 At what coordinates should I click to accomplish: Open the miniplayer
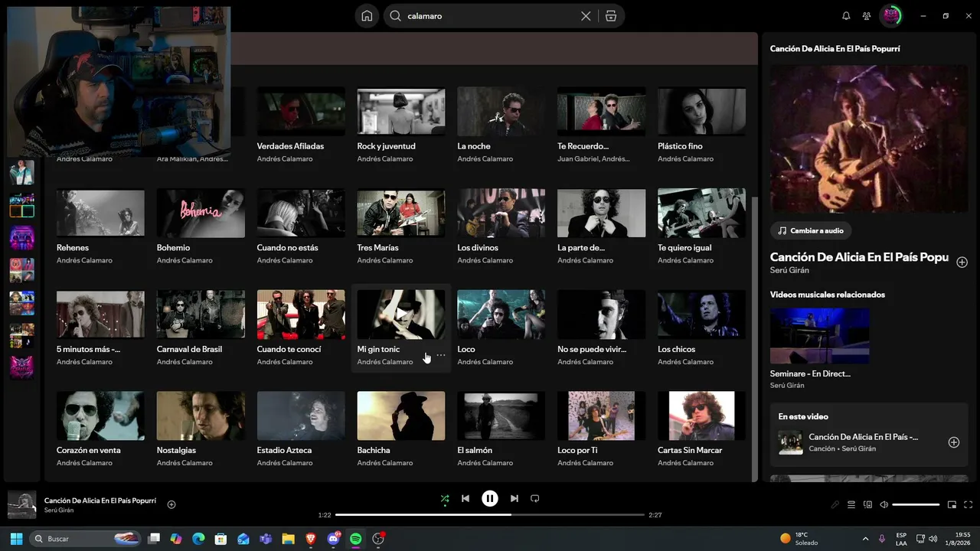pyautogui.click(x=952, y=505)
